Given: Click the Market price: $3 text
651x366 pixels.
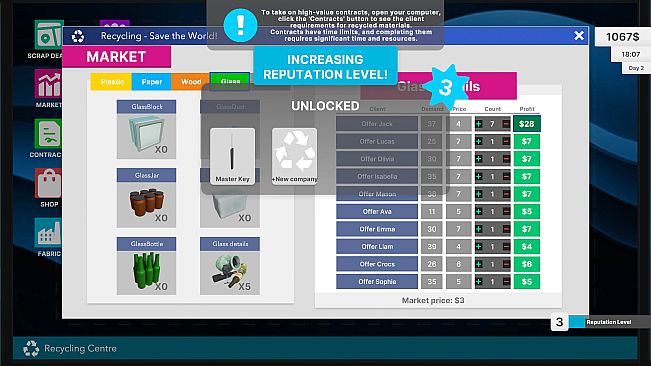Looking at the screenshot, I should click(433, 300).
